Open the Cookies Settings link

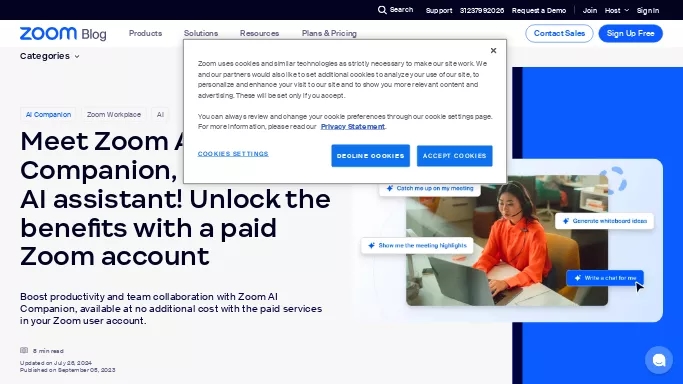(x=233, y=154)
